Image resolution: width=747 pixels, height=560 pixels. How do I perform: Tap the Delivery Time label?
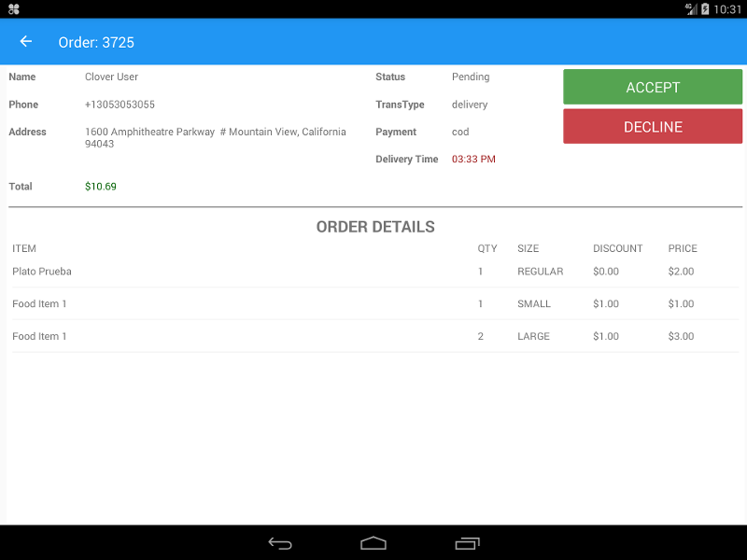tap(407, 159)
